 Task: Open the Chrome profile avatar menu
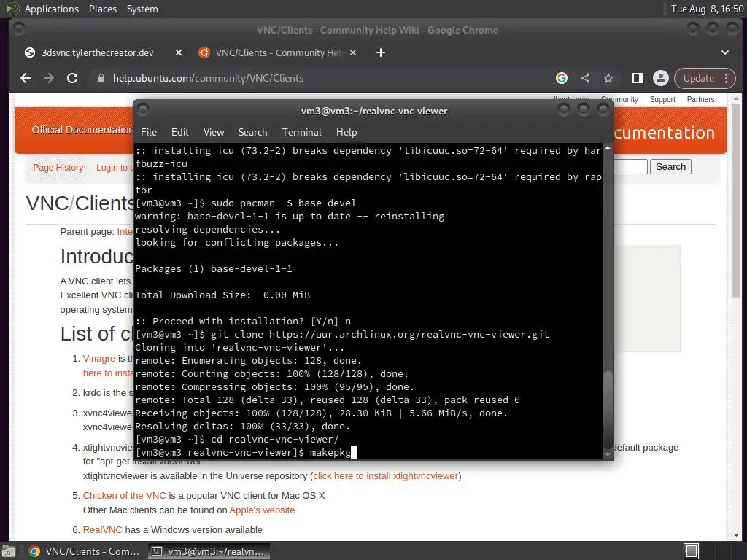click(661, 78)
